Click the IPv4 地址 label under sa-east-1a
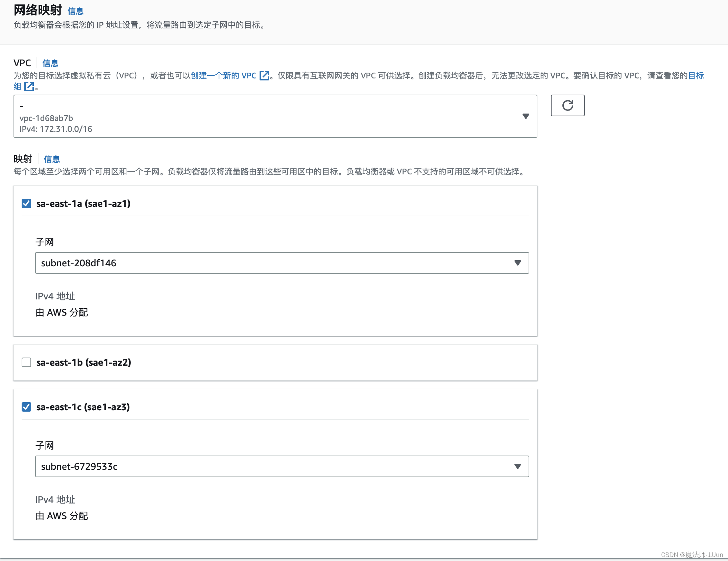Viewport: 728px width, 561px height. pyautogui.click(x=55, y=296)
